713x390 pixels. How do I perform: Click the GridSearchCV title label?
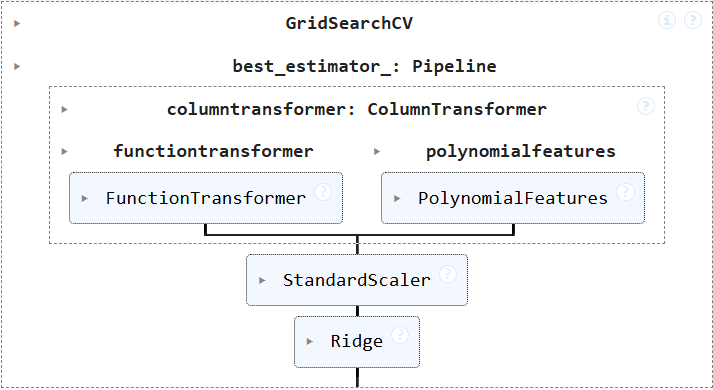349,23
